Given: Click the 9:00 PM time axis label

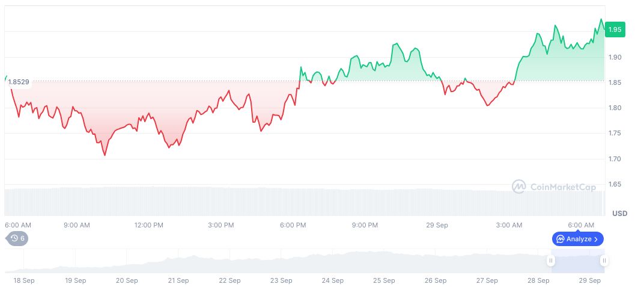Looking at the screenshot, I should pyautogui.click(x=365, y=225).
